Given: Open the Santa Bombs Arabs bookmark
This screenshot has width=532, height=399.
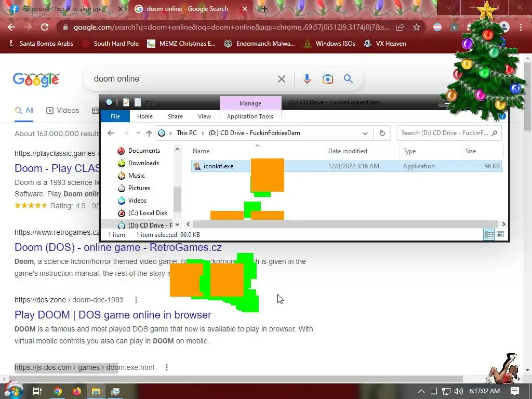Looking at the screenshot, I should click(41, 44).
